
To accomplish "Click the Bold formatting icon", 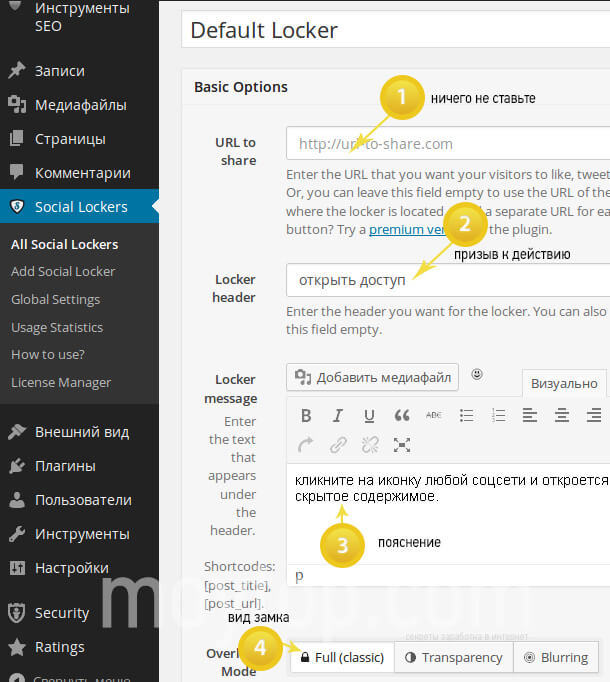I will click(306, 416).
